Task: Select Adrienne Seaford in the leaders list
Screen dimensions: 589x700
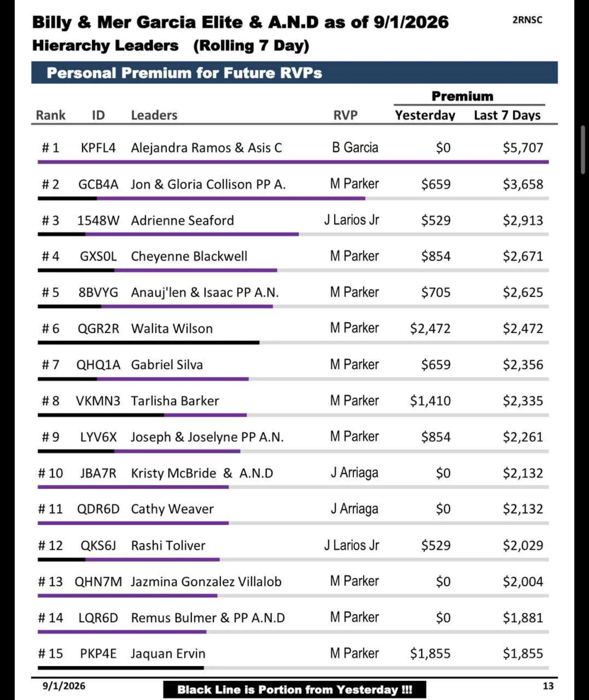Action: (x=182, y=220)
